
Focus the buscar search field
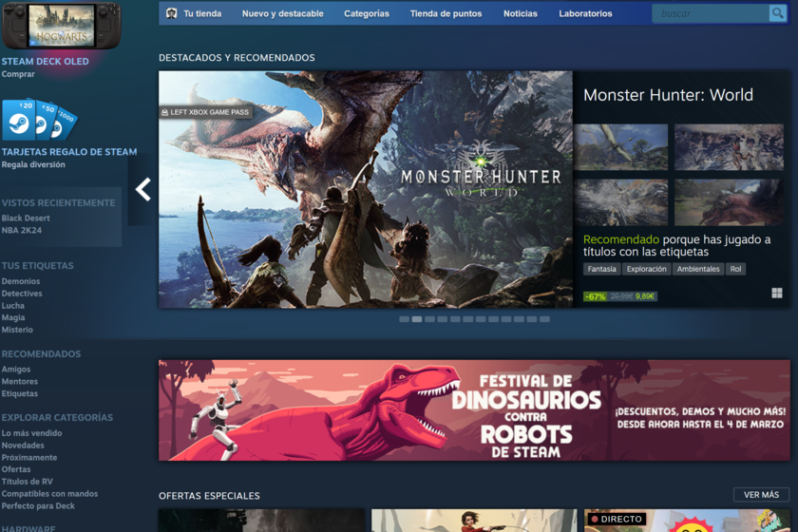pos(711,13)
